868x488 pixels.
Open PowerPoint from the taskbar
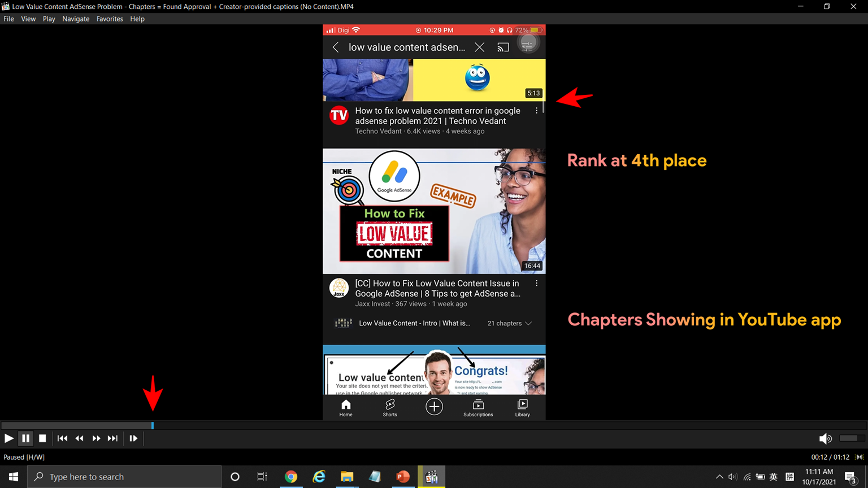[x=403, y=477]
